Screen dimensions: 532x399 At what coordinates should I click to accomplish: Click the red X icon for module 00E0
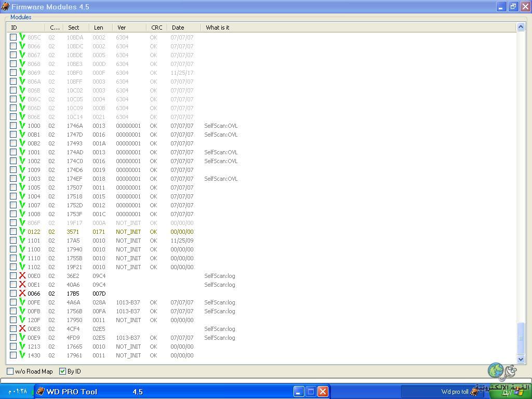pos(22,275)
